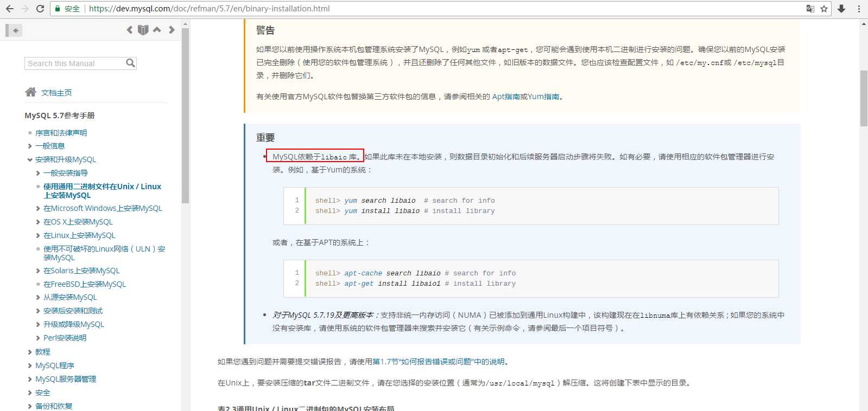The width and height of the screenshot is (868, 411).
Task: Expand 在Linux上安装MySQL chevron
Action: 38,235
